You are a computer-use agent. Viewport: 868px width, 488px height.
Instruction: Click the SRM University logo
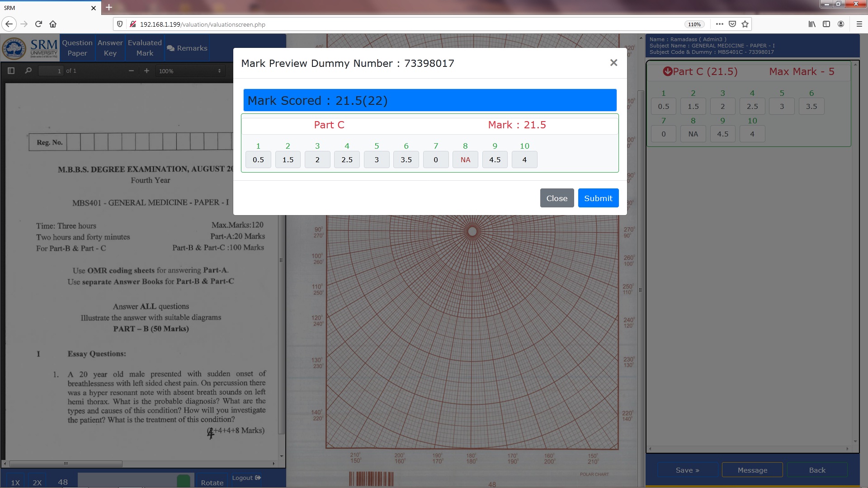[30, 48]
